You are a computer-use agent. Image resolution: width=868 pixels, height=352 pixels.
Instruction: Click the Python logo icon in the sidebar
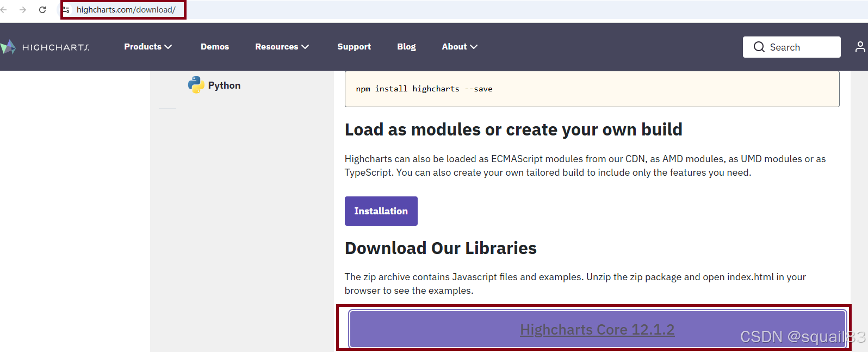point(196,85)
